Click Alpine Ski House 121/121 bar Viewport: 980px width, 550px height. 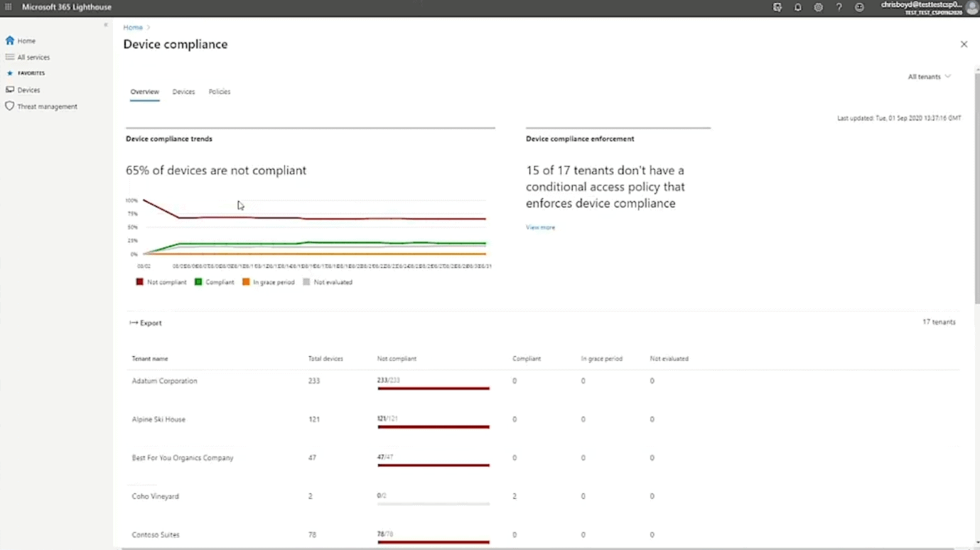point(434,427)
